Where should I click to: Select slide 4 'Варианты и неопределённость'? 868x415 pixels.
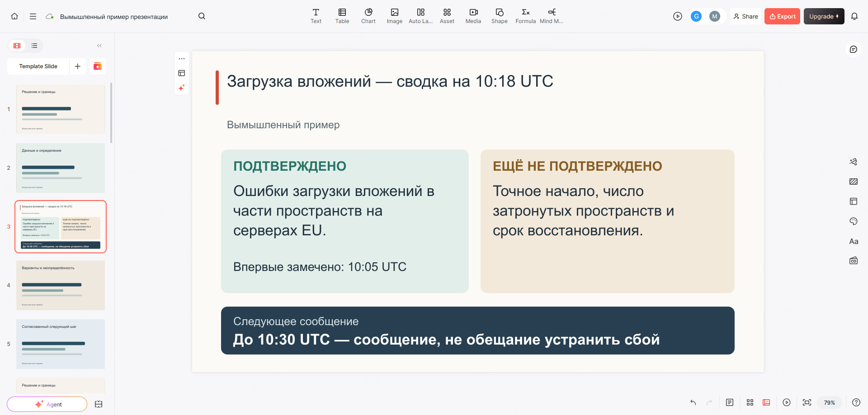pyautogui.click(x=61, y=285)
